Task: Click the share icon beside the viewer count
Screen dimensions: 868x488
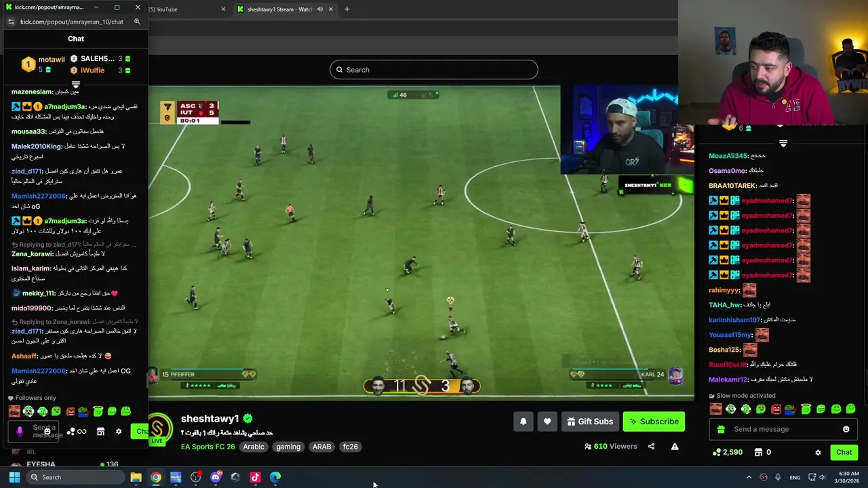Action: tap(651, 447)
